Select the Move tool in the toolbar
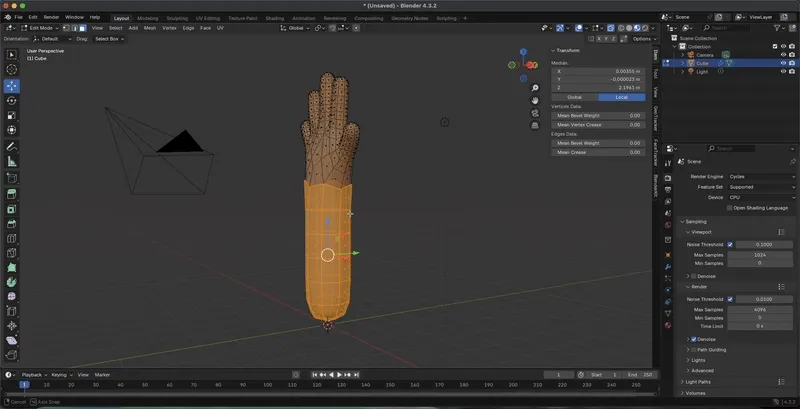Image resolution: width=800 pixels, height=409 pixels. (12, 85)
